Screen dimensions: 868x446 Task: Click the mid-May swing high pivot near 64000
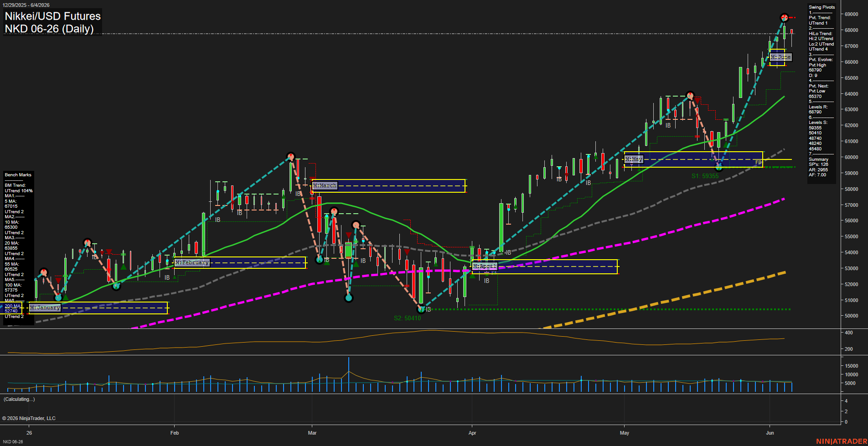690,95
